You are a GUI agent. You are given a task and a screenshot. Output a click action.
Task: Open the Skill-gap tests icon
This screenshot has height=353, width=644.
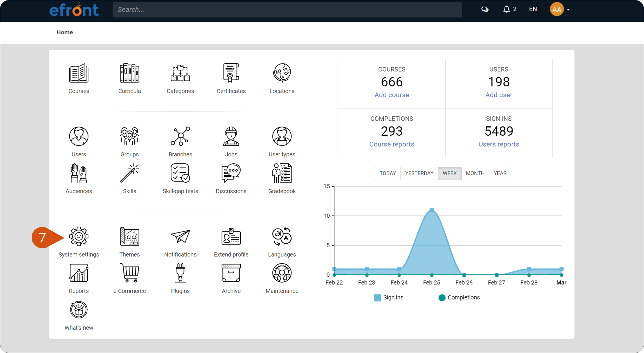(x=180, y=173)
